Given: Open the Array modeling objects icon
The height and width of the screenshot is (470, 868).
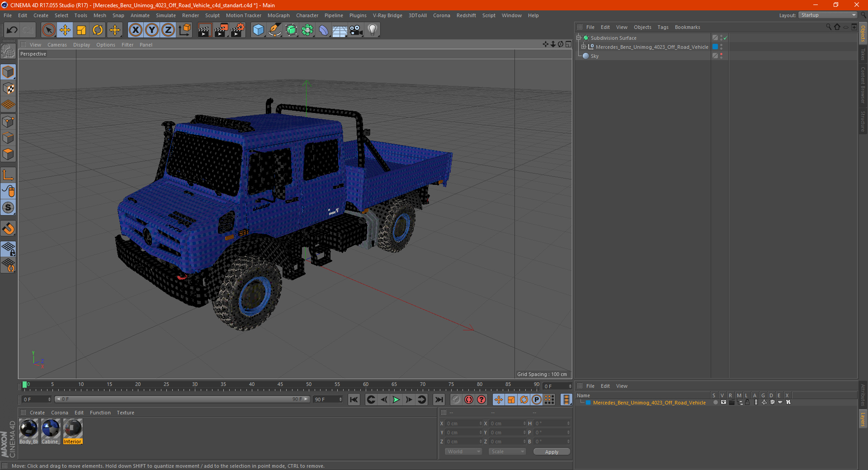Looking at the screenshot, I should [x=307, y=30].
